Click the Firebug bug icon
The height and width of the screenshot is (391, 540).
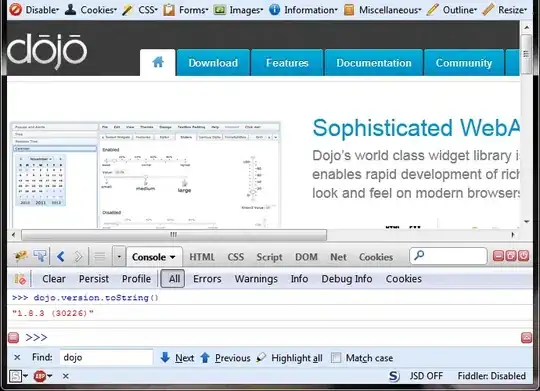point(20,256)
